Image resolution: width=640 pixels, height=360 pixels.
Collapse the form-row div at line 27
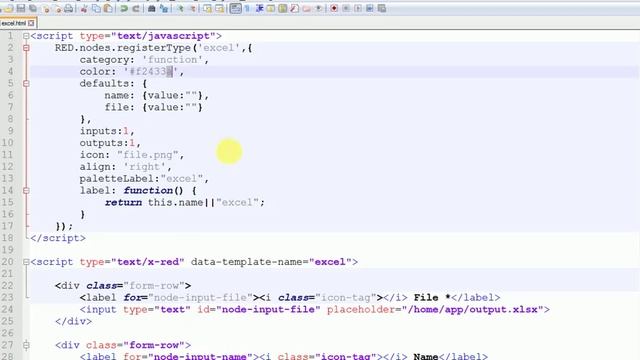click(x=26, y=345)
